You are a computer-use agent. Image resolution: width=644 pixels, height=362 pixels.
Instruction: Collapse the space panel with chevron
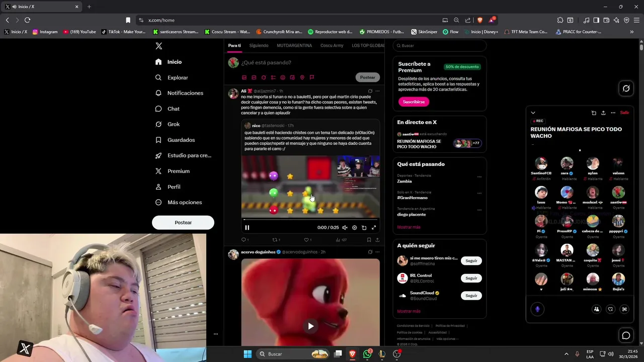[533, 113]
